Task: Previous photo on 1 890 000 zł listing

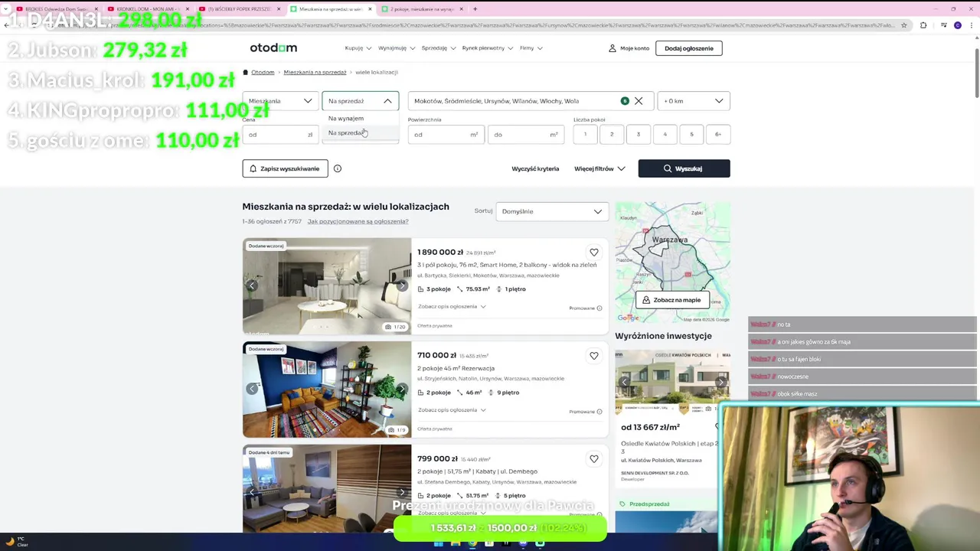Action: [x=252, y=285]
